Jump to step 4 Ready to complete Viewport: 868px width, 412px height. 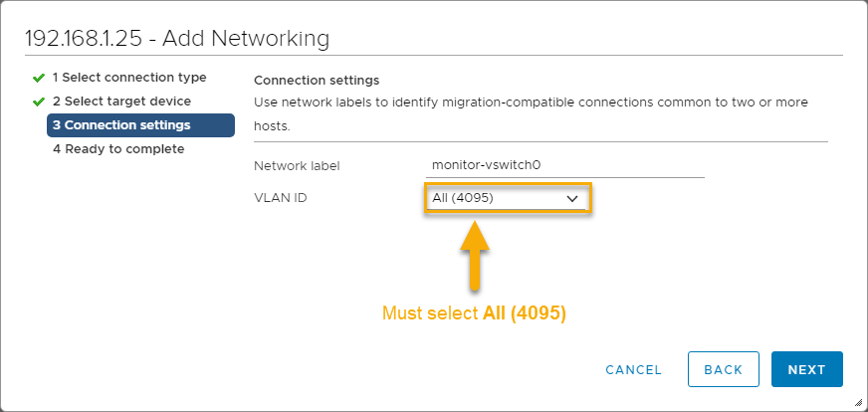pyautogui.click(x=118, y=149)
